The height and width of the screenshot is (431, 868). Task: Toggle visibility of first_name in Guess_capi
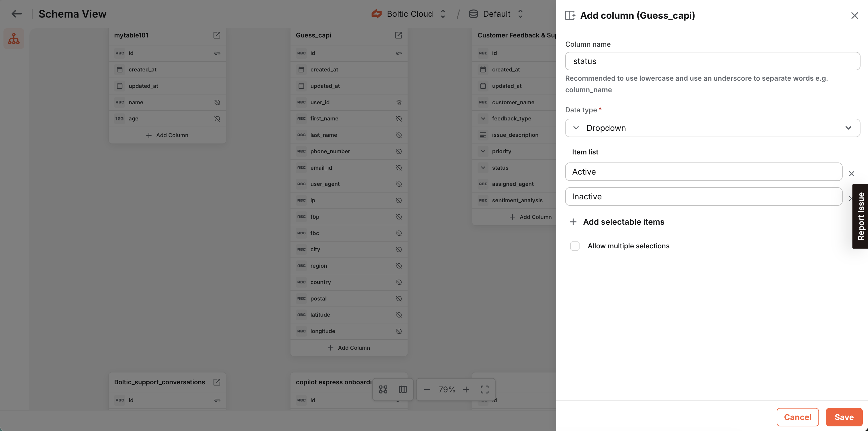click(x=399, y=119)
